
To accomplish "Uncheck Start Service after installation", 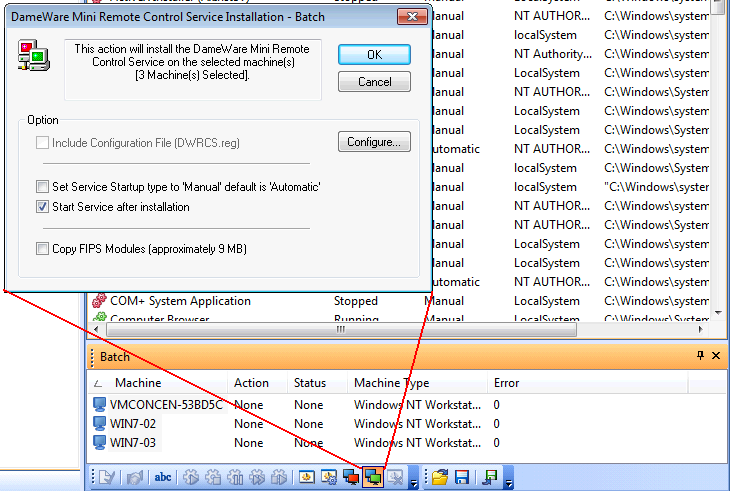I will point(42,207).
